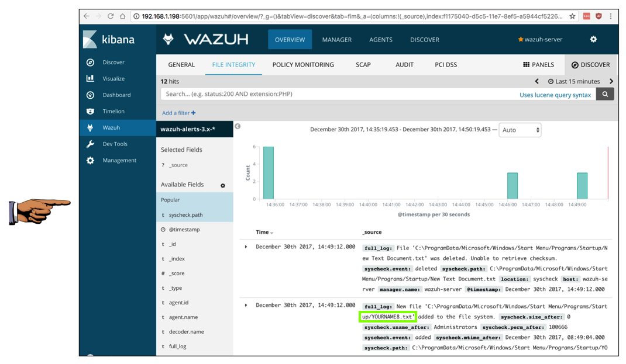The width and height of the screenshot is (626, 364).
Task: Open Timelion icon in sidebar
Action: (x=90, y=111)
